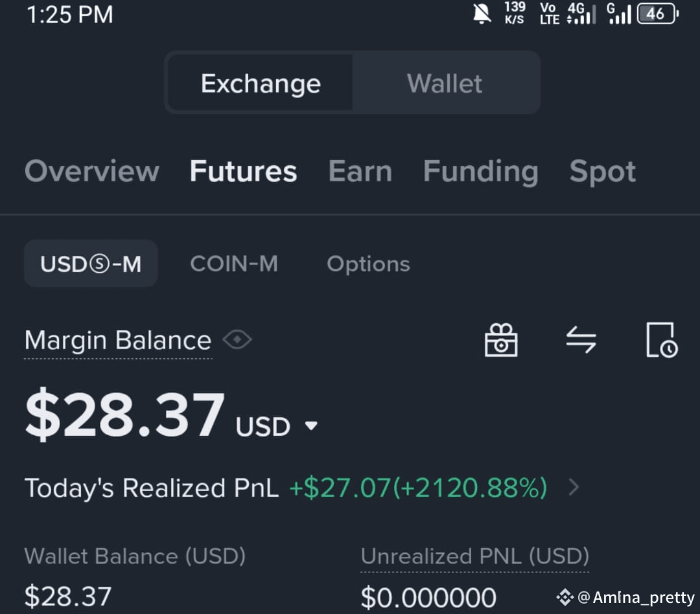
Task: Open the Overview tab
Action: tap(91, 171)
